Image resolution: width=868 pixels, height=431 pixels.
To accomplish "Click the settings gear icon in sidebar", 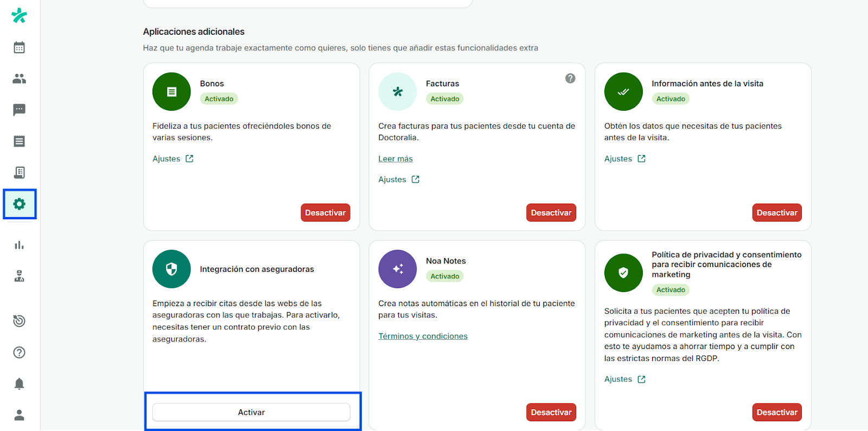I will click(x=20, y=204).
